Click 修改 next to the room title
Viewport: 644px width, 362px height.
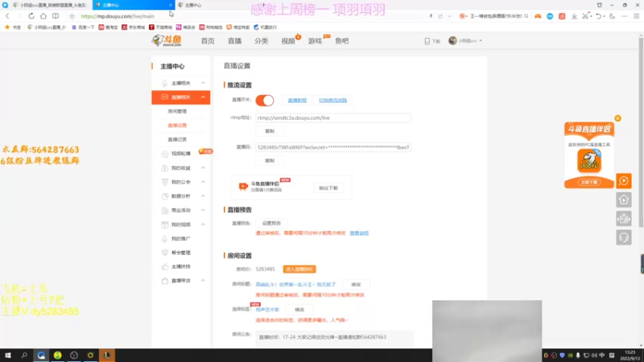356,285
